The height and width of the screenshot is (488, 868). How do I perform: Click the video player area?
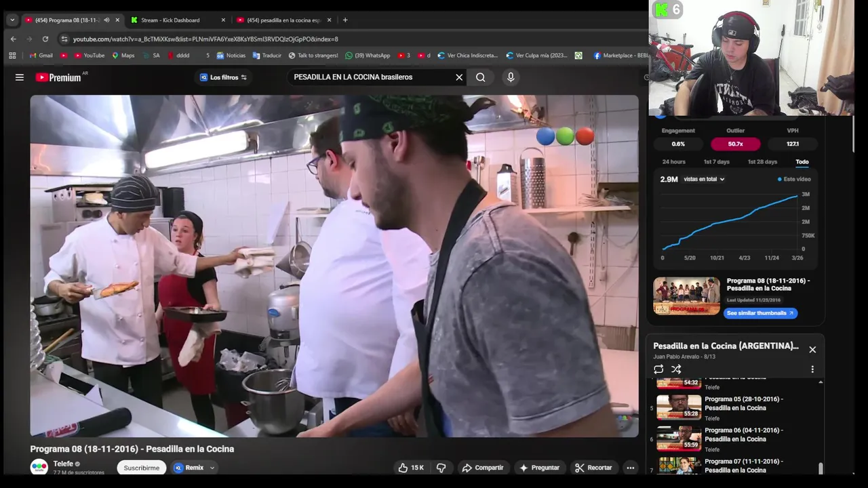334,266
